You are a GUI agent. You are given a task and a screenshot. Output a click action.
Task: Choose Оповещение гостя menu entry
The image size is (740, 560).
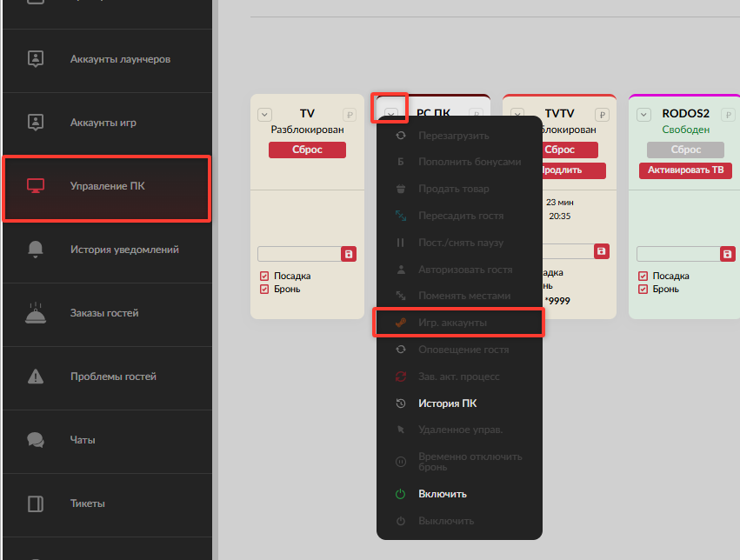[459, 350]
